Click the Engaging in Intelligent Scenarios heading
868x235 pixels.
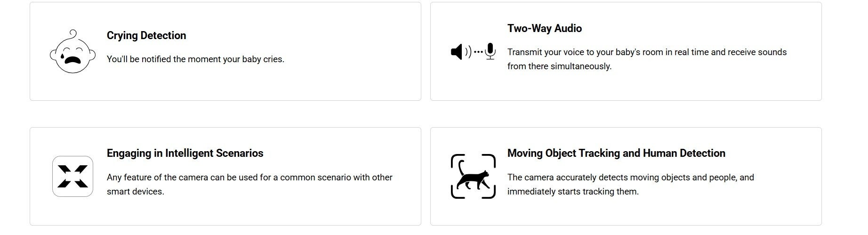(185, 153)
